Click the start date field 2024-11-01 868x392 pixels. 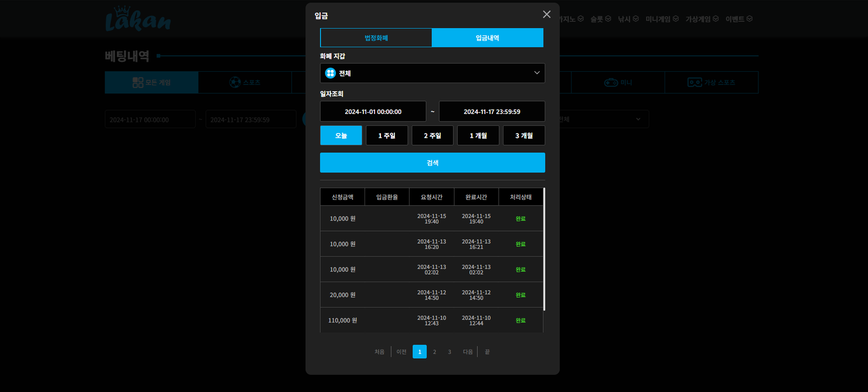(373, 112)
